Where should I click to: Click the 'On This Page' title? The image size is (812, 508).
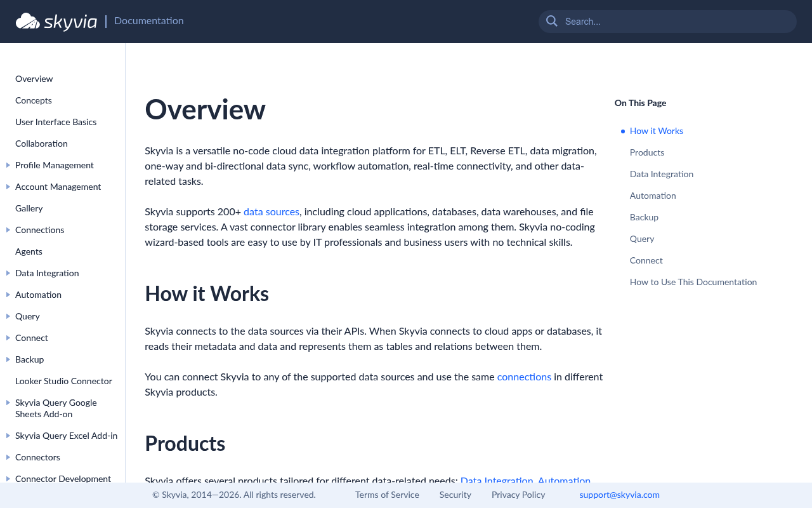point(640,103)
